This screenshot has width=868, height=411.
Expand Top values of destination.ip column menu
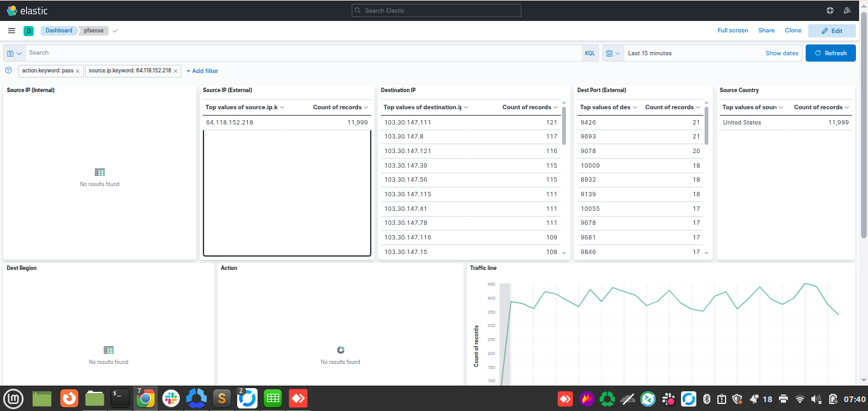(x=425, y=107)
